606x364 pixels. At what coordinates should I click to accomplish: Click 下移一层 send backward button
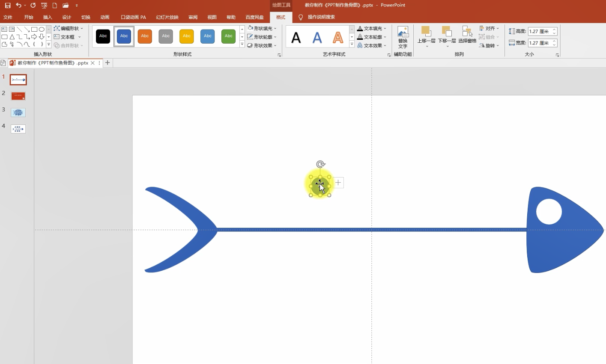(x=447, y=37)
